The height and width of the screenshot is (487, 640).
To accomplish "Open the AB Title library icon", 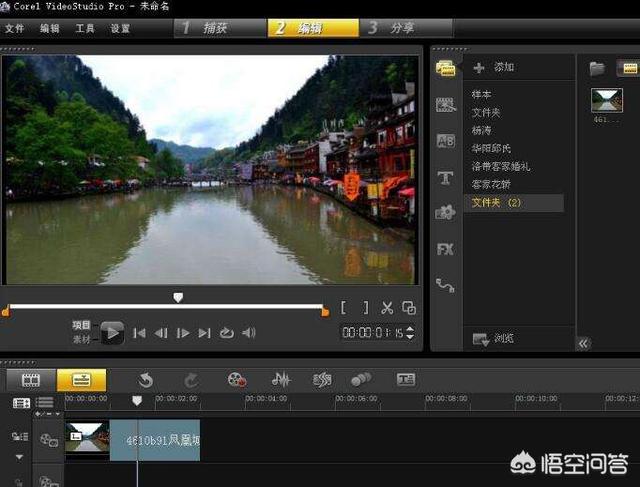I will [445, 141].
